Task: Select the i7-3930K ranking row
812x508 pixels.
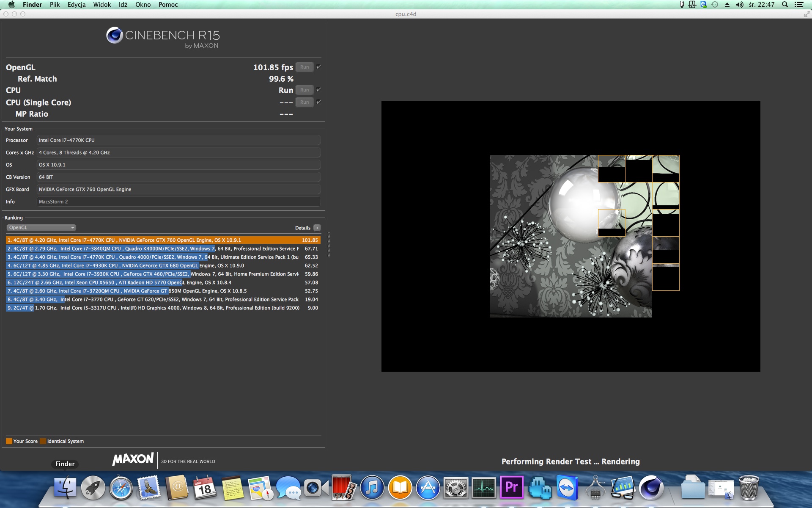Action: pos(163,274)
